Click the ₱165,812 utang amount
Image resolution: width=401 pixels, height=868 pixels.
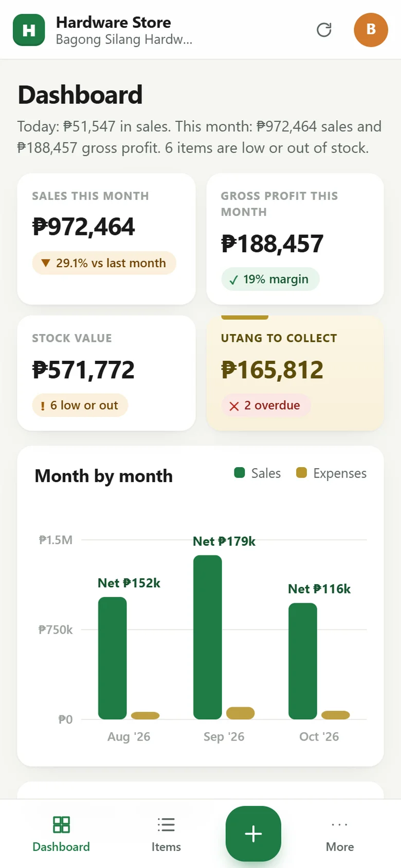click(x=272, y=370)
